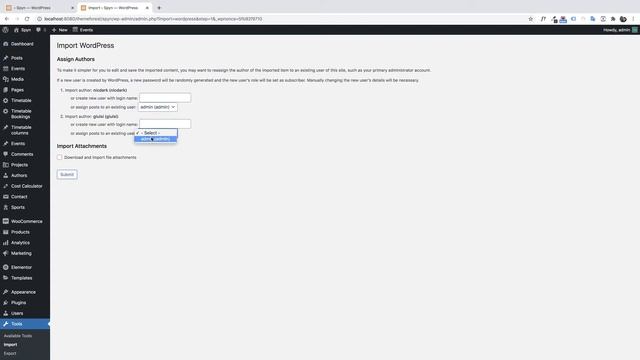This screenshot has width=640, height=360.
Task: Switch to the first Spyn WordPress tab
Action: point(40,8)
